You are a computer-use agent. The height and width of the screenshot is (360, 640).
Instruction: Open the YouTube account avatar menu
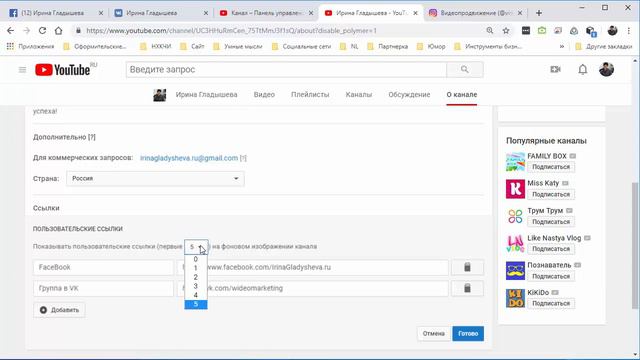606,69
